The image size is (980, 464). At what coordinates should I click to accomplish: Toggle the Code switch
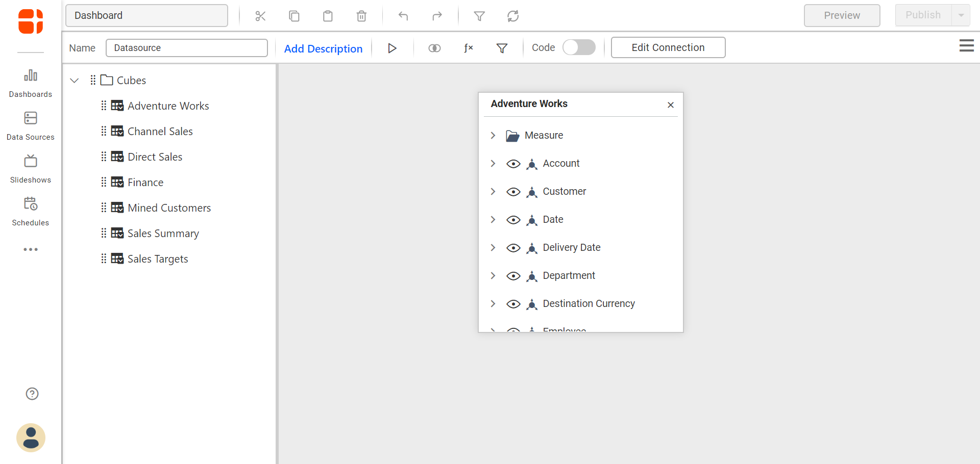(579, 47)
